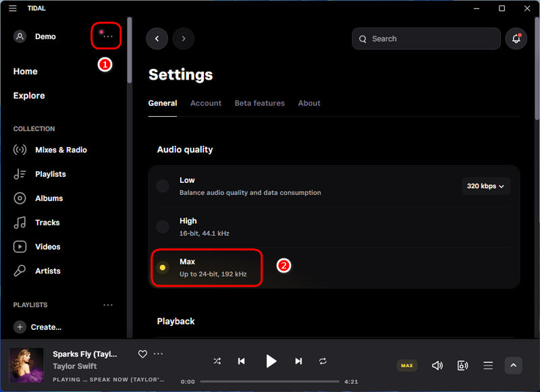540x392 pixels.
Task: Open the play queue
Action: coord(487,365)
